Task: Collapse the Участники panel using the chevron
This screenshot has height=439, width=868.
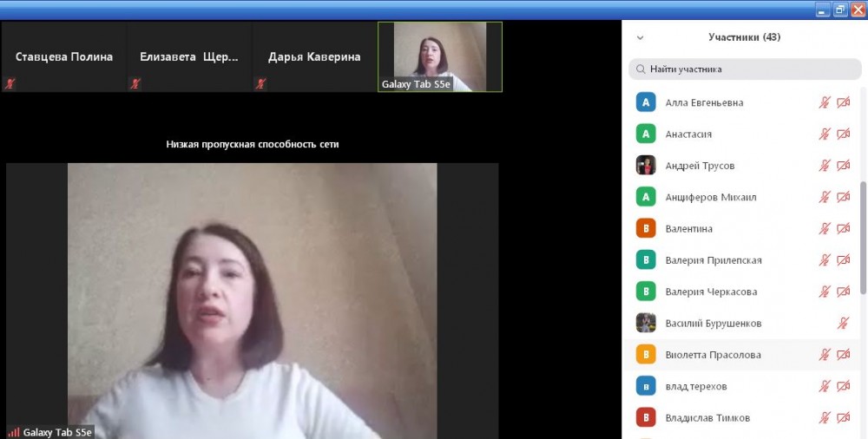Action: pos(641,38)
